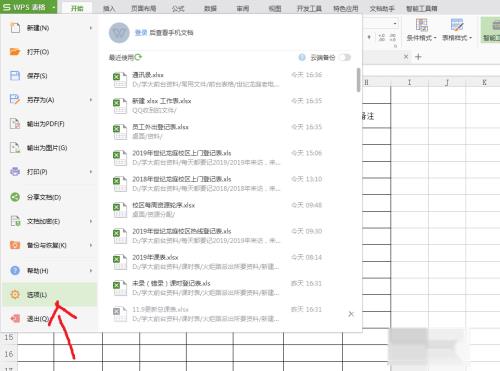Click the green 智能 tool in ribbon
This screenshot has width=500, height=371.
491,30
